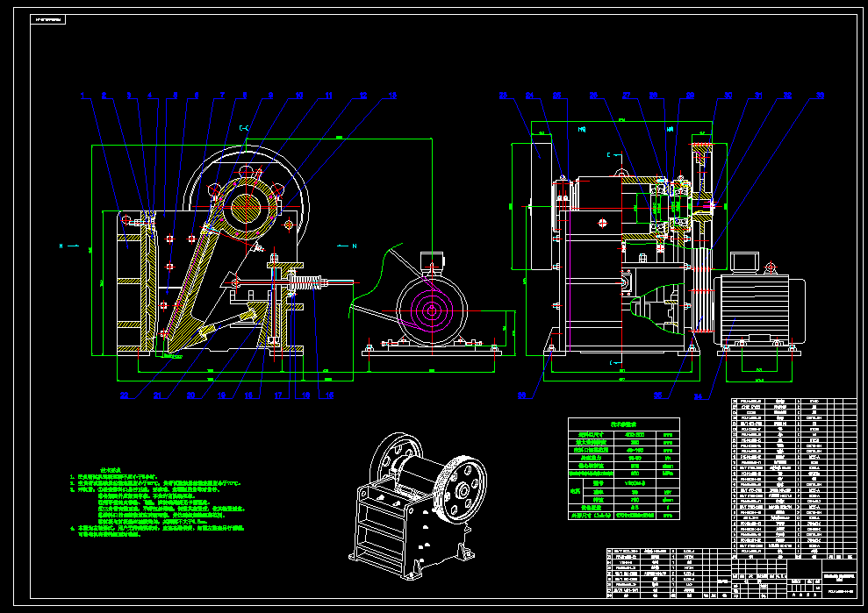Screen dimensions: 868x613
Task: Pick the callout label 26
Action: click(x=593, y=96)
